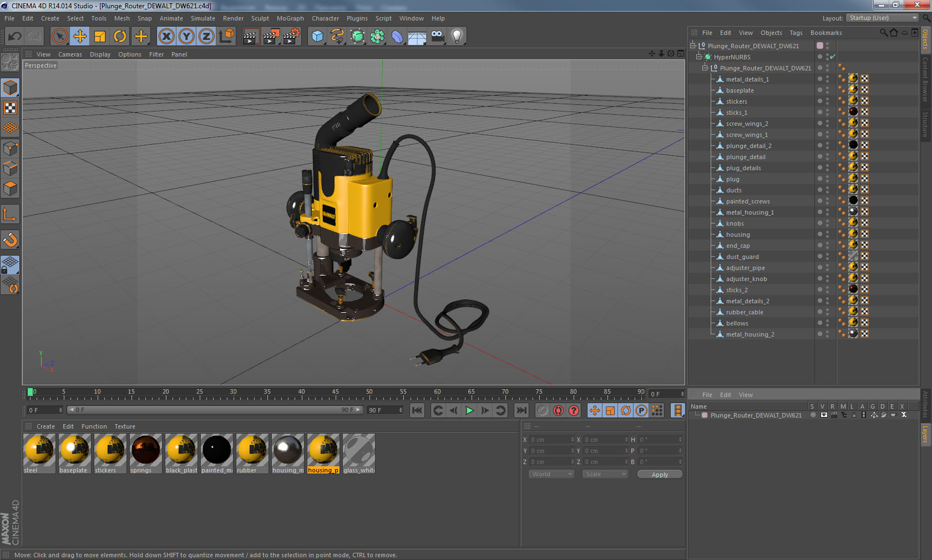Select the Live Selection tool
932x560 pixels.
[59, 37]
